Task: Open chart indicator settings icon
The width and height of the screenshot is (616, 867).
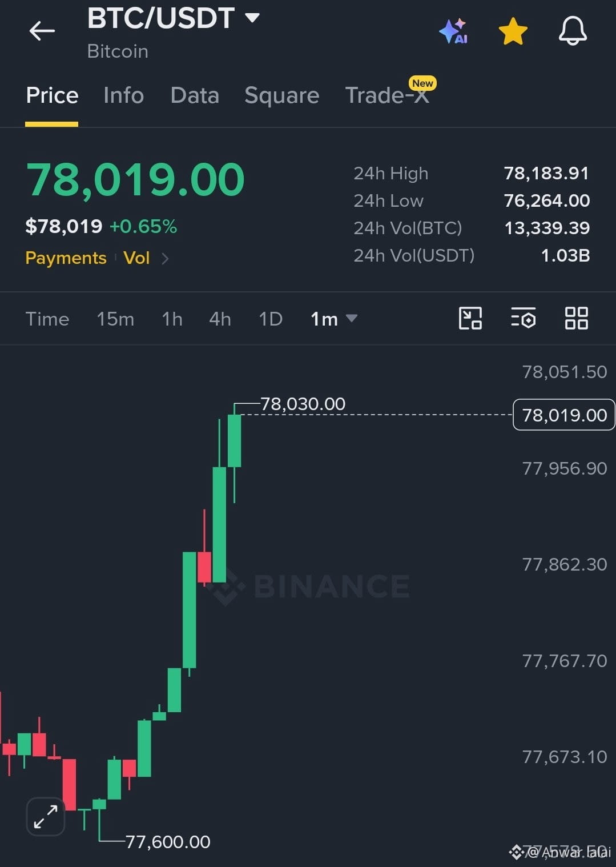Action: pyautogui.click(x=523, y=318)
